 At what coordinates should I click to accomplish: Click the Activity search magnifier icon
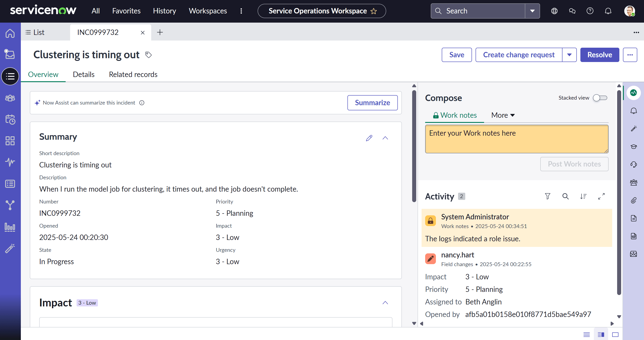click(565, 196)
